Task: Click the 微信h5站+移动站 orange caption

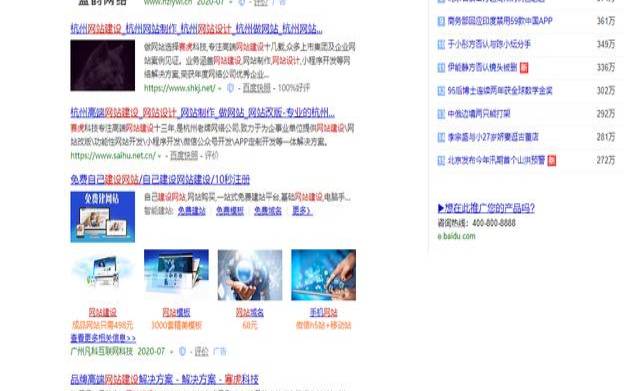Action: [x=323, y=325]
